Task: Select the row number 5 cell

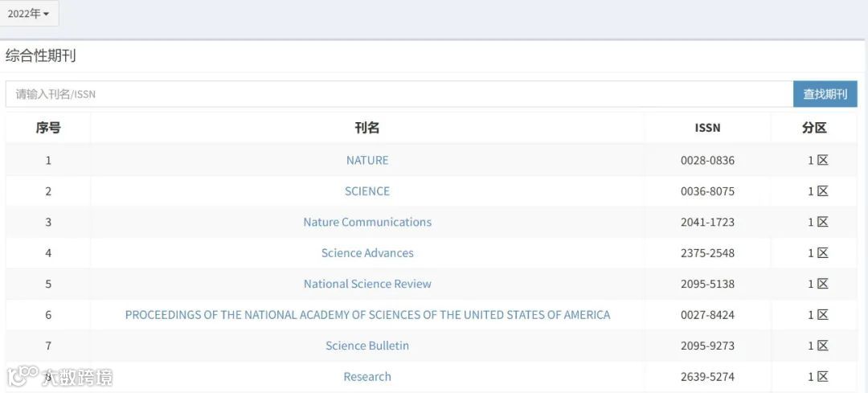Action: click(48, 284)
